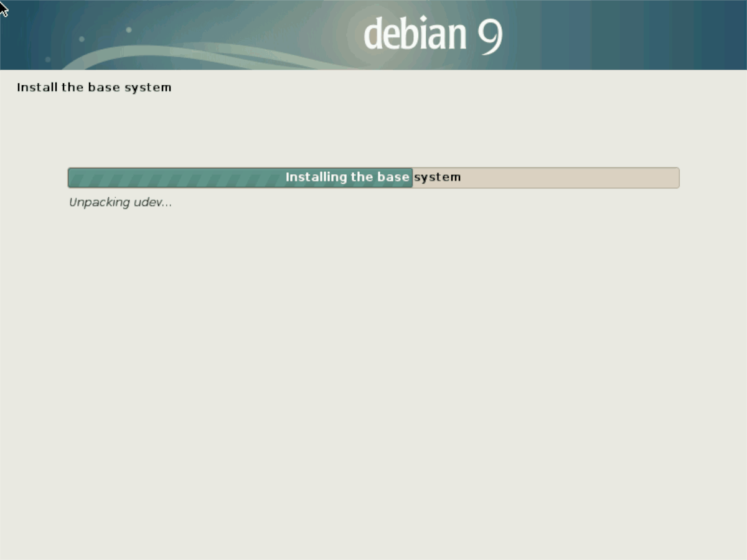The height and width of the screenshot is (560, 747).
Task: Click the Install the base system heading
Action: [94, 87]
